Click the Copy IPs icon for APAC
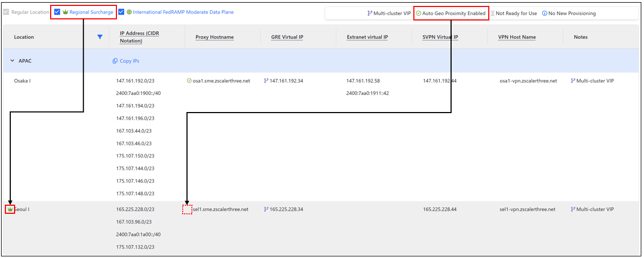644x258 pixels. [x=115, y=61]
